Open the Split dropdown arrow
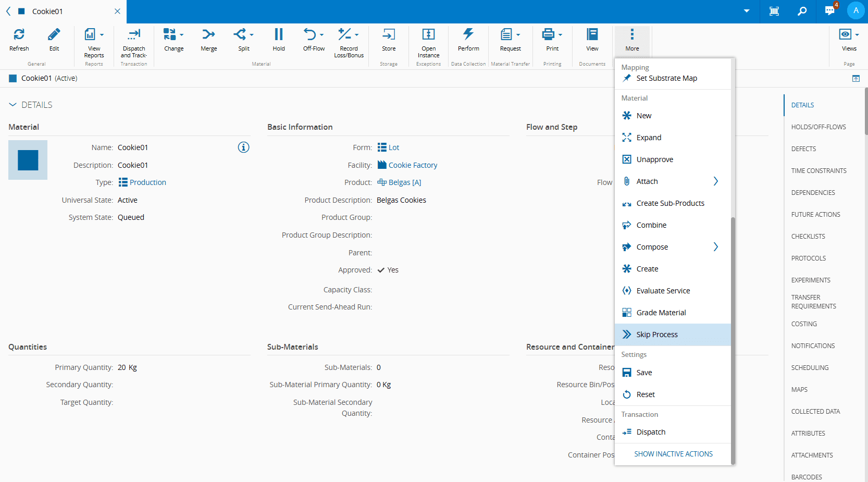 [252, 35]
